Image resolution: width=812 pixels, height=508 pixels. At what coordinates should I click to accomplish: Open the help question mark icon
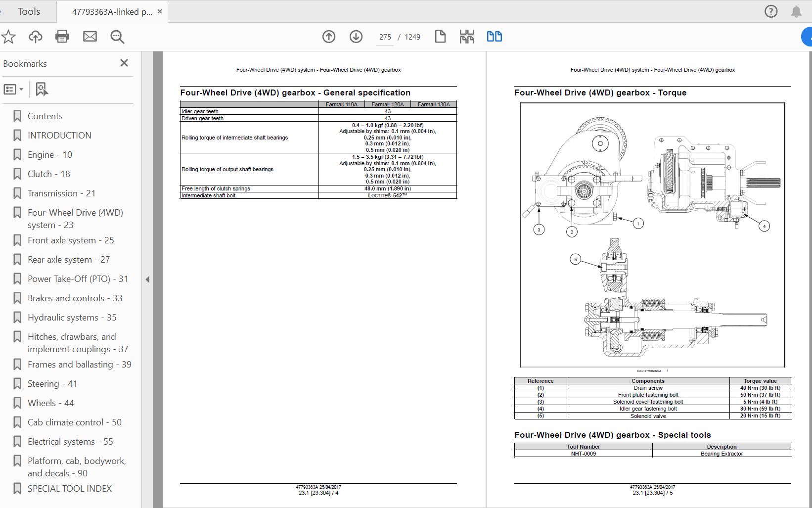(771, 11)
